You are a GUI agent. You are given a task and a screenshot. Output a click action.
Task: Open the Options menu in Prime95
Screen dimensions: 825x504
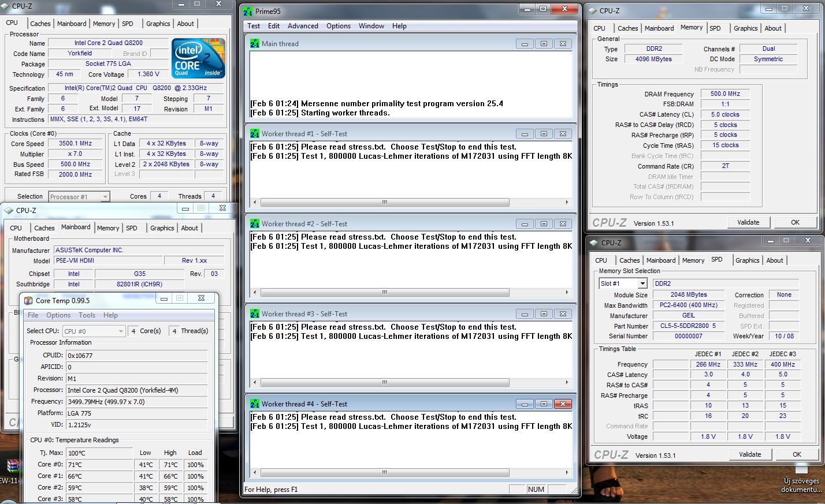point(339,26)
